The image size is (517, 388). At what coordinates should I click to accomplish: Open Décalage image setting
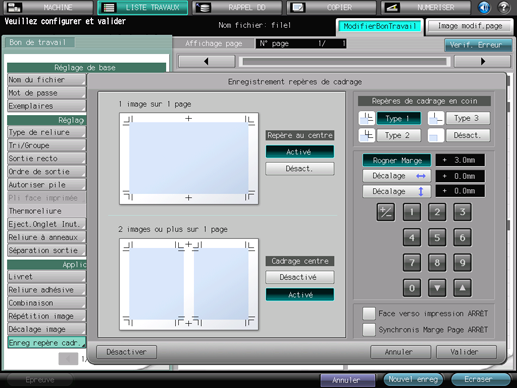[47, 329]
